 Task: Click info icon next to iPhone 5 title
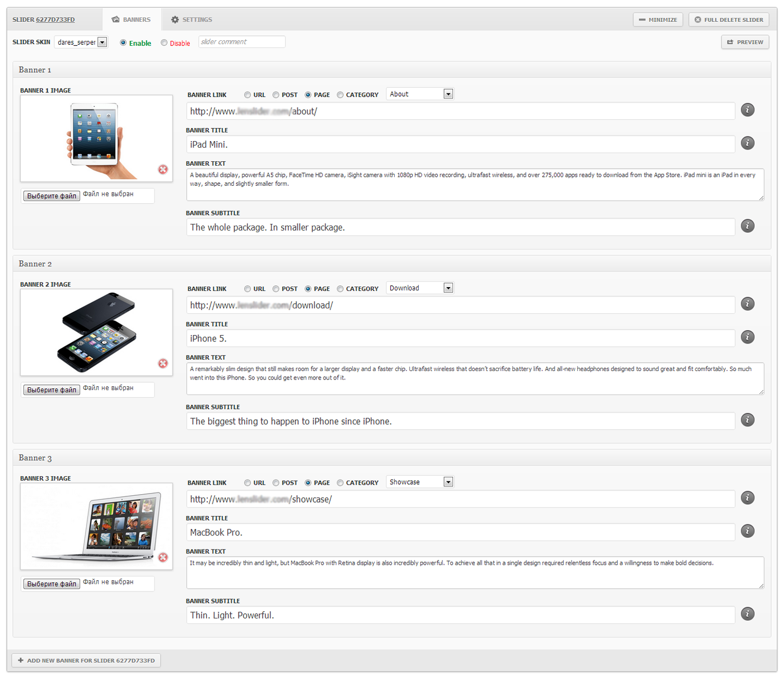click(x=748, y=337)
